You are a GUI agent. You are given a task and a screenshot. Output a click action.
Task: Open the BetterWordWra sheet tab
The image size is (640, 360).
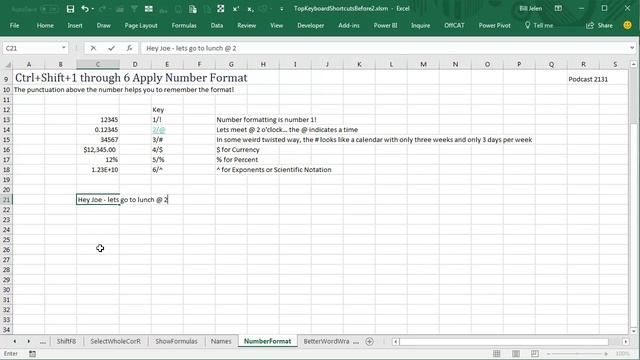pyautogui.click(x=326, y=341)
